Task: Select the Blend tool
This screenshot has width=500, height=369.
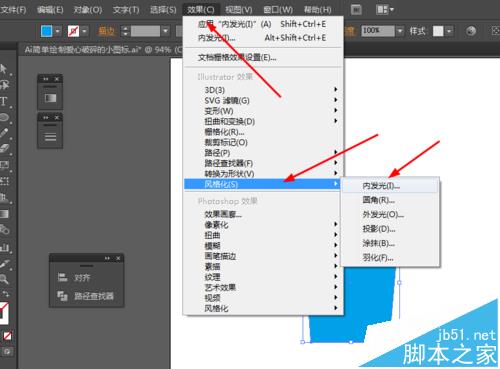Action: (x=4, y=230)
